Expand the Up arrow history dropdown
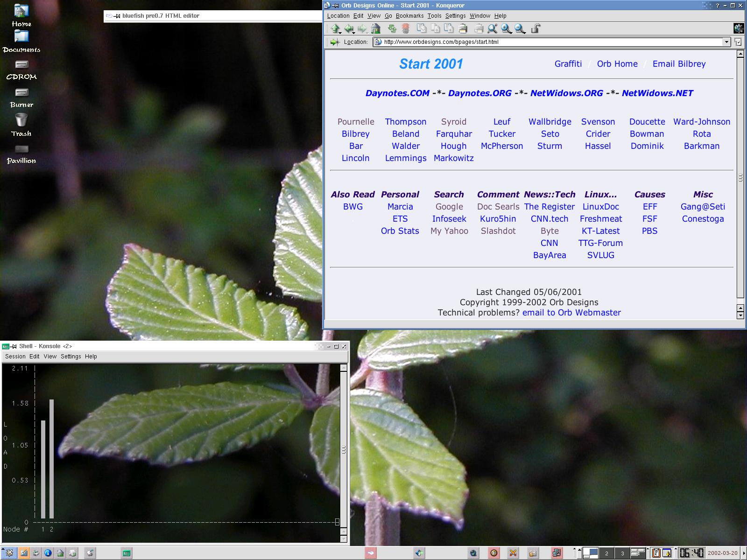Image resolution: width=747 pixels, height=560 pixels. click(x=340, y=33)
